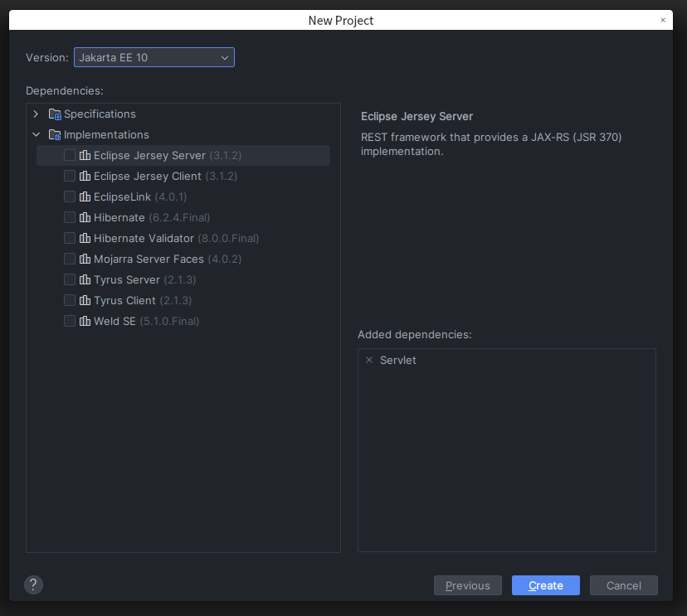Click the library icon beside Eclipse Jersey Client

[85, 176]
